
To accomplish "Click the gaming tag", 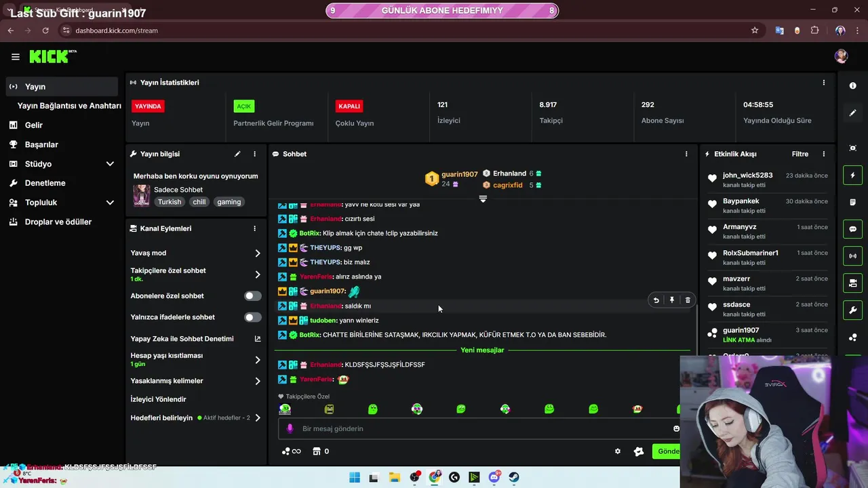I will [229, 202].
